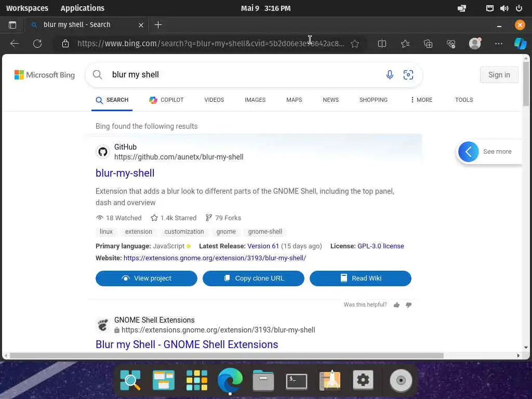Click the Sign in button
The image size is (532, 399).
(499, 75)
